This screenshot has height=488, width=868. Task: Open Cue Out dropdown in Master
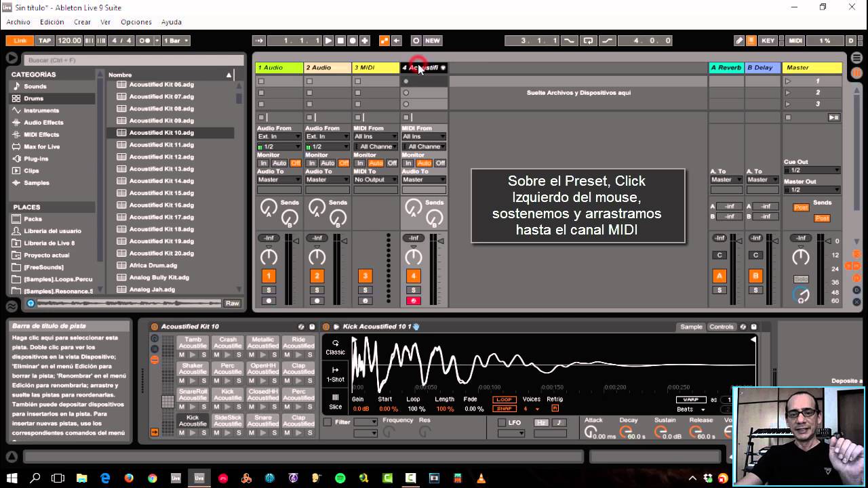point(811,170)
